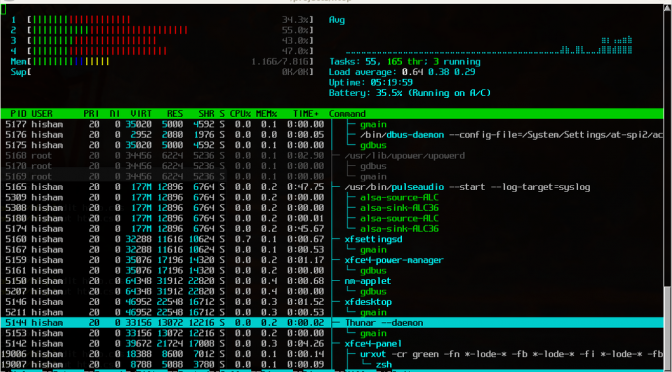This screenshot has width=672, height=372.
Task: Click the Load average line
Action: (x=402, y=72)
